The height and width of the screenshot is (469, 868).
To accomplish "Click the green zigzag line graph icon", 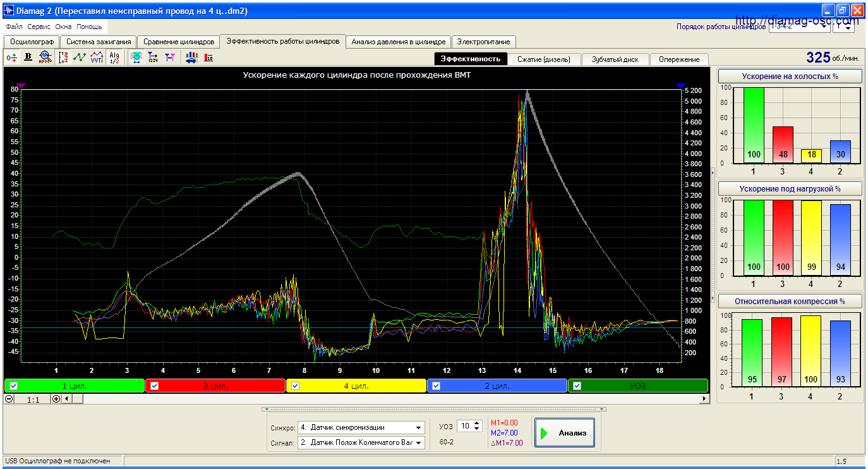I will tap(80, 58).
